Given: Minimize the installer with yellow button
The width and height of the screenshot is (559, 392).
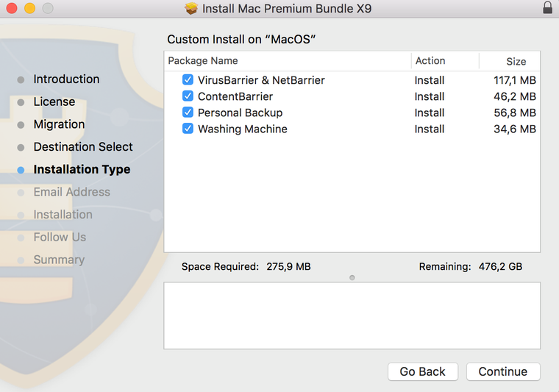Looking at the screenshot, I should pos(30,8).
